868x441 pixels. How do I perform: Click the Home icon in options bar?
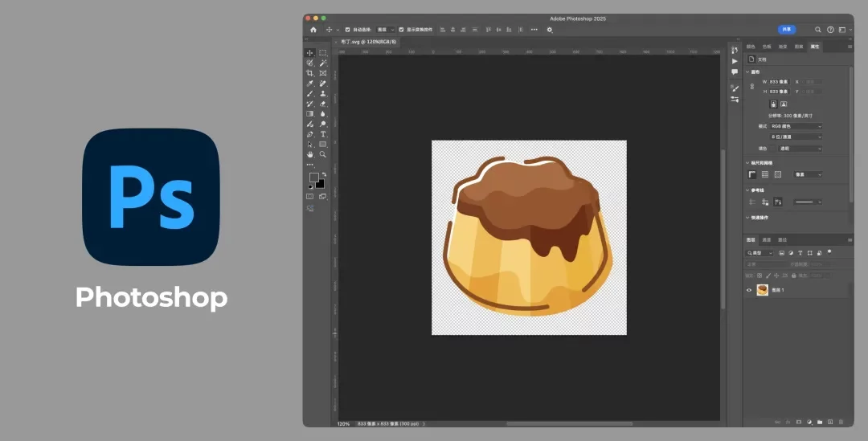pyautogui.click(x=313, y=30)
